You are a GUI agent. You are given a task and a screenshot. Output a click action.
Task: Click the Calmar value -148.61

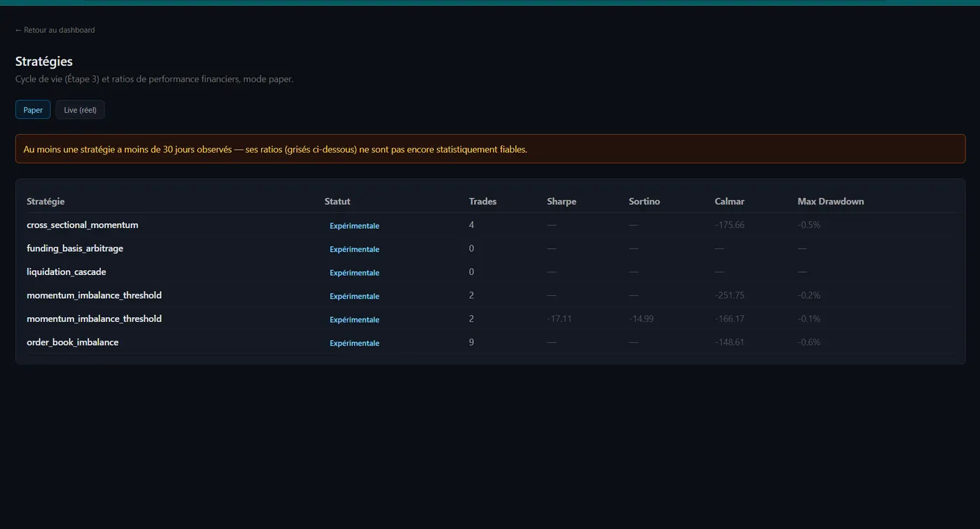[x=729, y=342]
